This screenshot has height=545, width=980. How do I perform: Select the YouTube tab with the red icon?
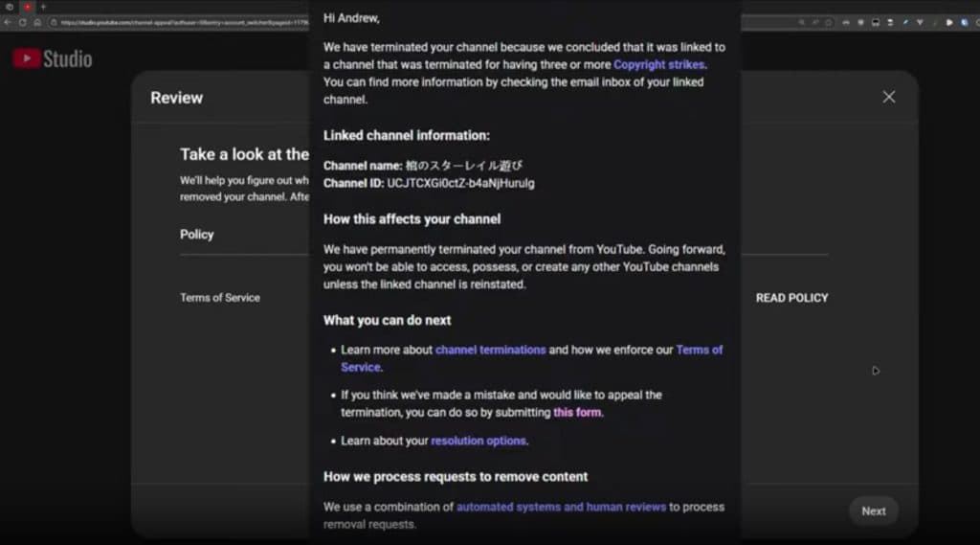[28, 7]
